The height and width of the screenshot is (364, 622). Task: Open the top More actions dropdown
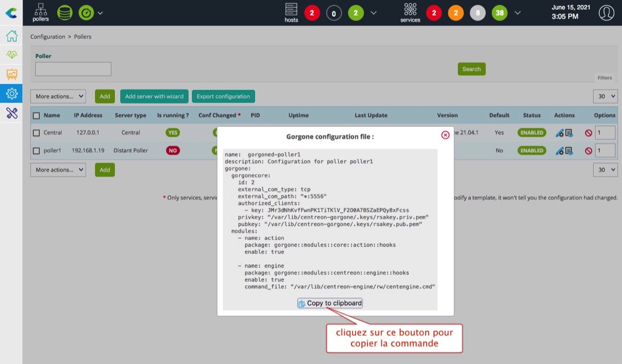(x=58, y=96)
